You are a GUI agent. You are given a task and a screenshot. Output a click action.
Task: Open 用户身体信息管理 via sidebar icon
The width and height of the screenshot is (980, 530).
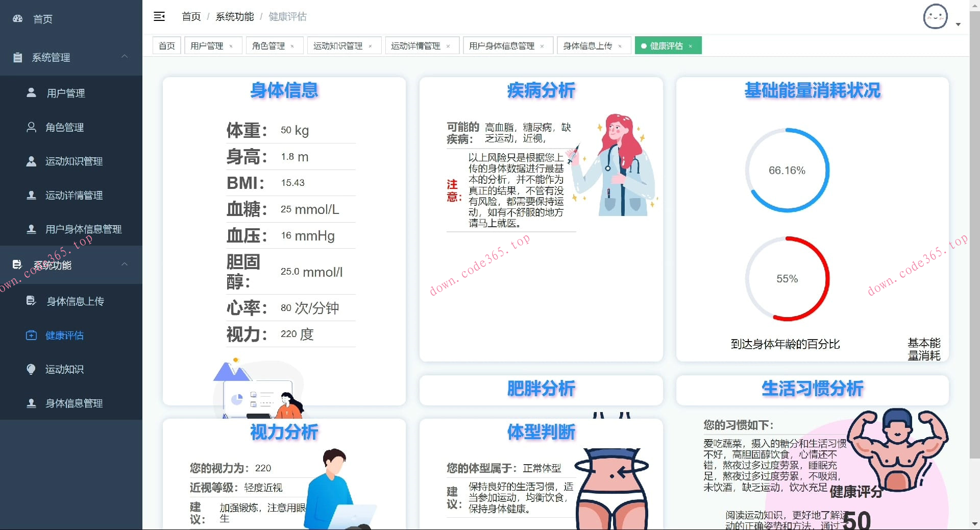tap(31, 229)
